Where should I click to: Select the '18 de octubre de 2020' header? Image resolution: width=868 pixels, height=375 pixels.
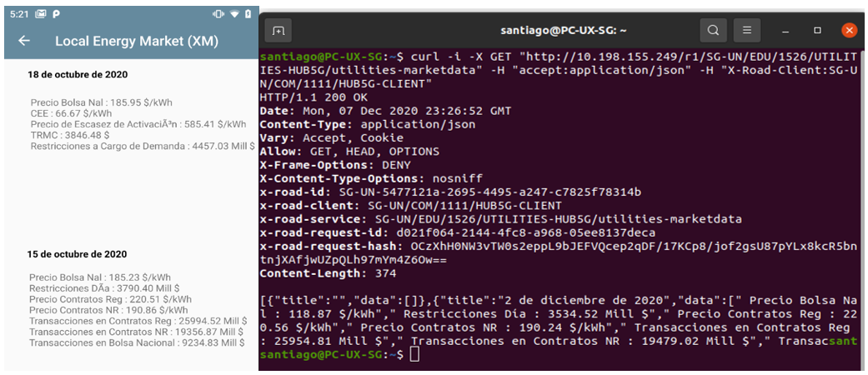tap(77, 74)
